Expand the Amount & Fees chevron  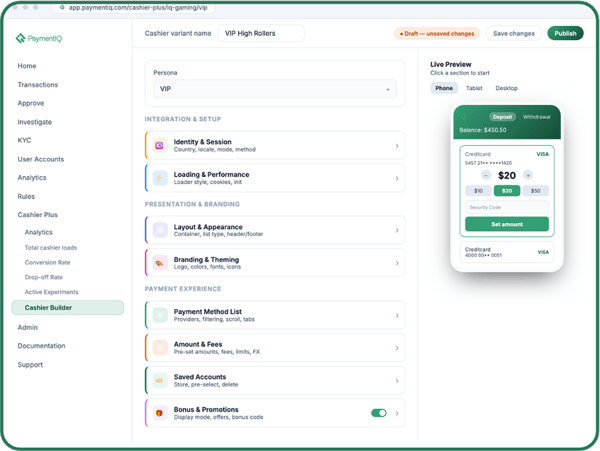[x=397, y=348]
